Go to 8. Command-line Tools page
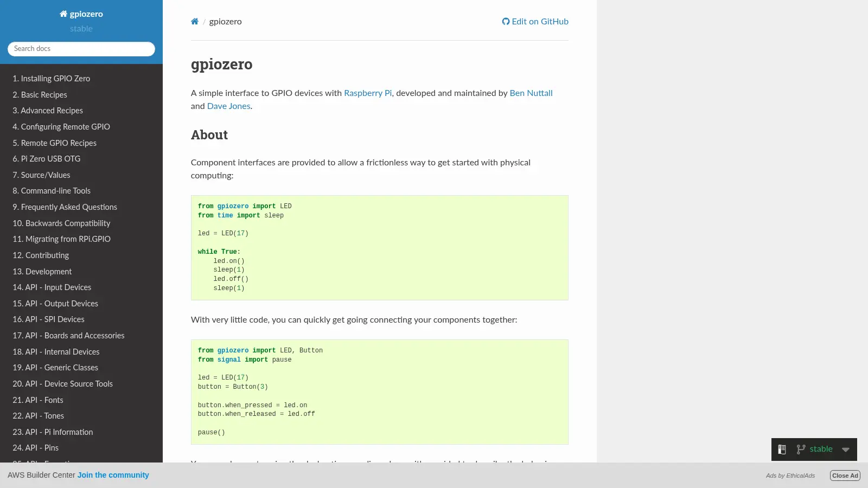 (81, 191)
